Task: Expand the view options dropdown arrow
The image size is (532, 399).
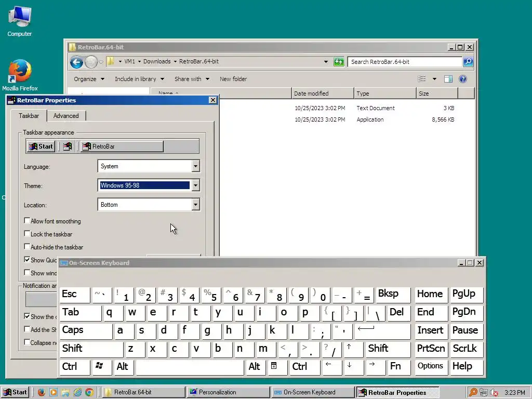Action: pyautogui.click(x=434, y=79)
